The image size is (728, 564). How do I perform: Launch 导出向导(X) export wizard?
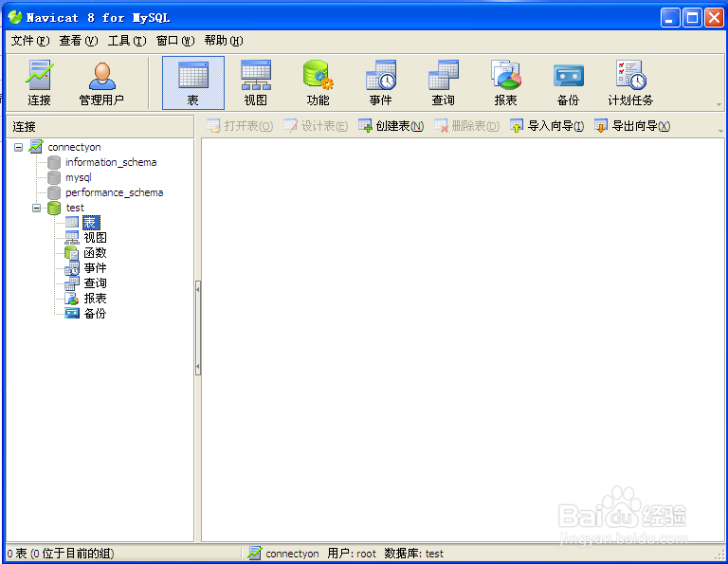pyautogui.click(x=632, y=126)
